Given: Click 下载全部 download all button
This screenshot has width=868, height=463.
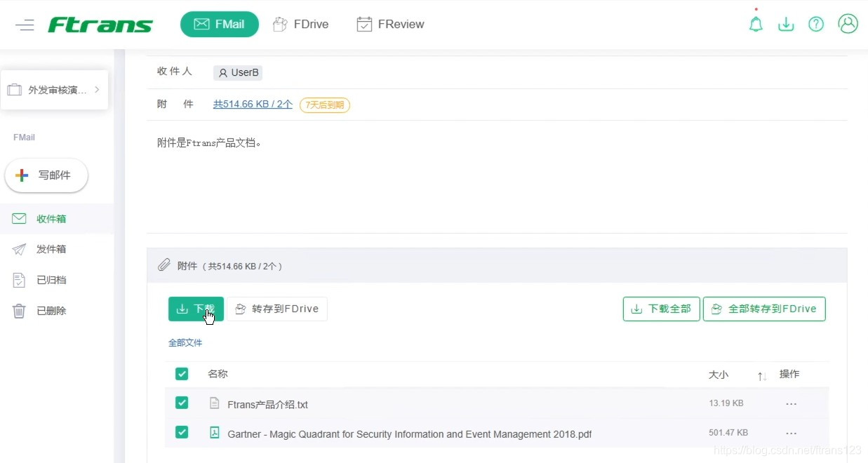Looking at the screenshot, I should [661, 309].
